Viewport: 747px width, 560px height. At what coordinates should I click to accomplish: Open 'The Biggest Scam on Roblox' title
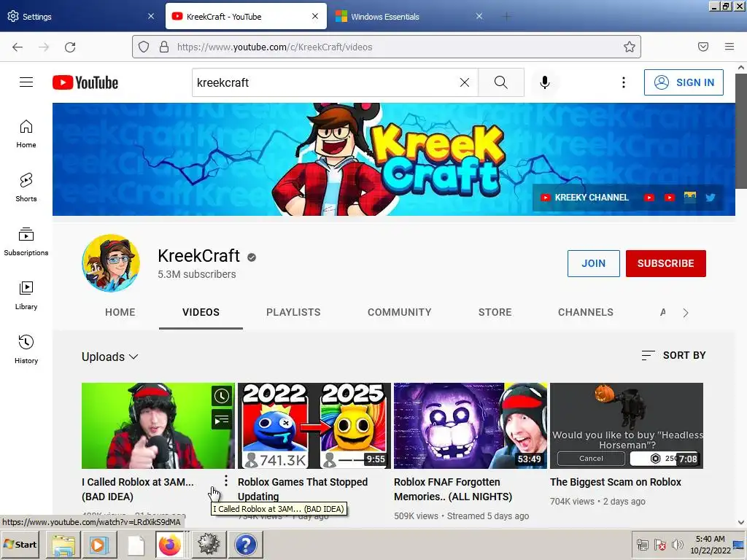616,482
